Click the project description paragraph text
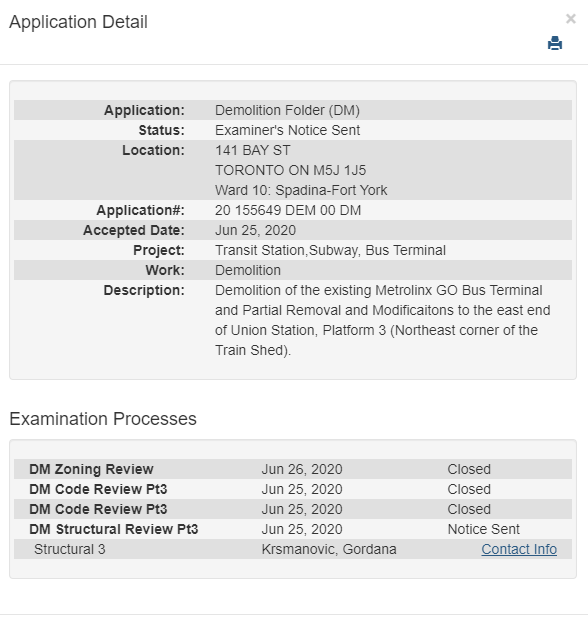The image size is (588, 636). click(382, 320)
